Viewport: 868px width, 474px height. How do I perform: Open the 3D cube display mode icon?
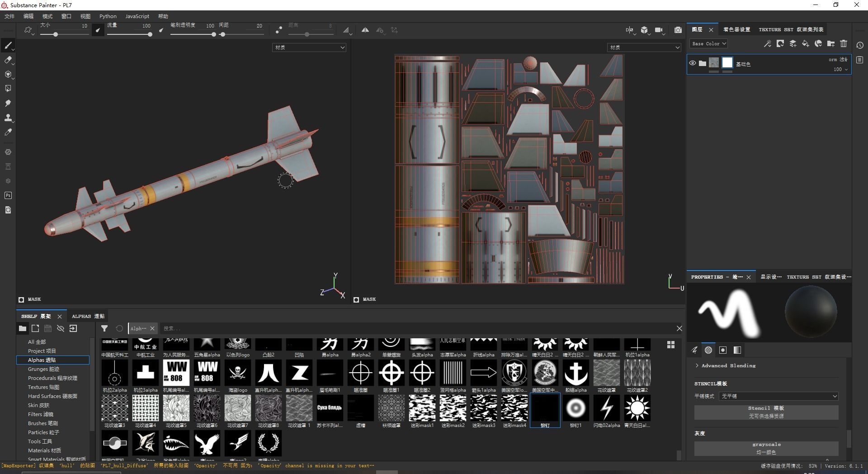point(644,30)
